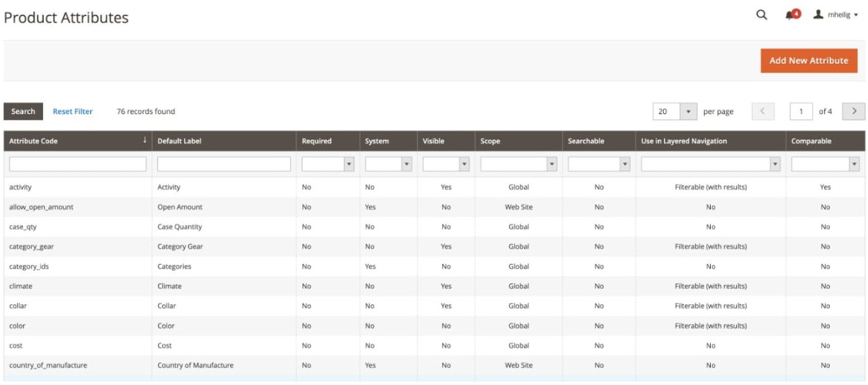
Task: Expand the per page count dropdown
Action: 689,112
